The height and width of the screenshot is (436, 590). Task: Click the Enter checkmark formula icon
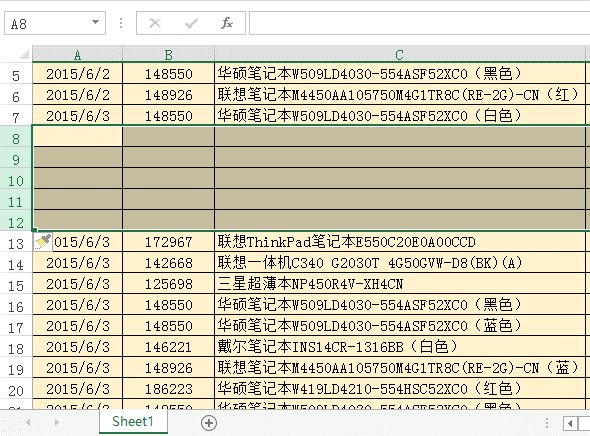click(x=191, y=23)
